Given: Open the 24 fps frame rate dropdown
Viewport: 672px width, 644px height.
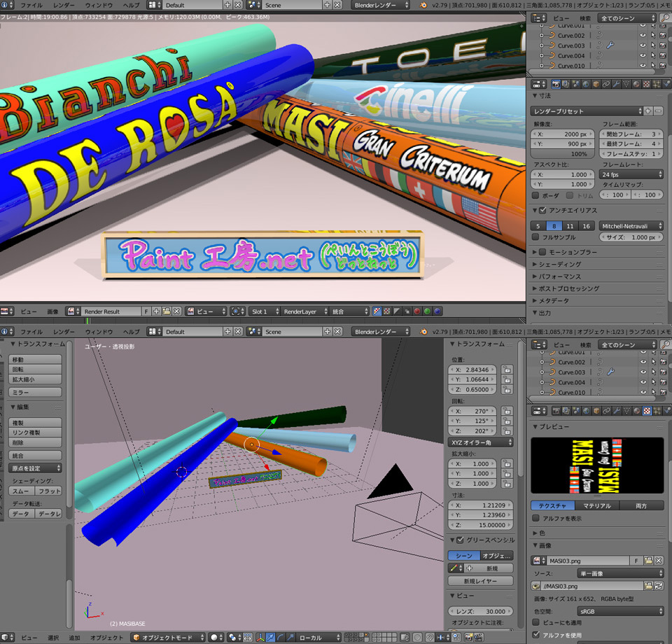Looking at the screenshot, I should [x=633, y=174].
